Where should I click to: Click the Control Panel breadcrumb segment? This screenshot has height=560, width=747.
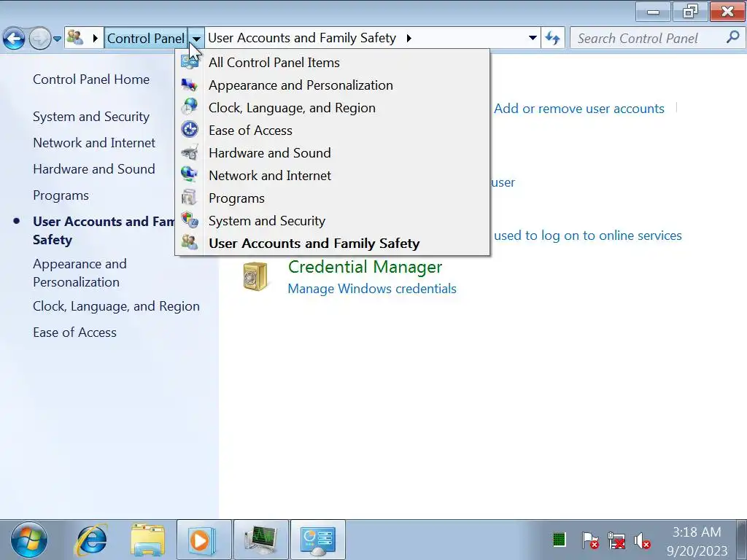[x=146, y=38]
